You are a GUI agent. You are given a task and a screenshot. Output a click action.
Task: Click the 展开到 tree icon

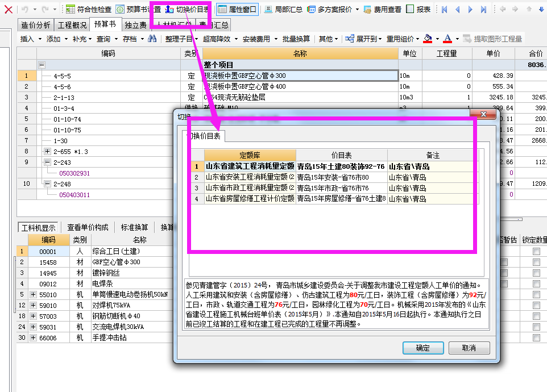click(350, 39)
